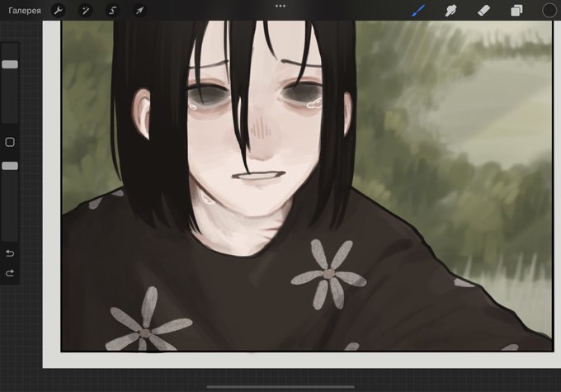Tap the square modify button in the sidebar
Screen dimensions: 561x392
pyautogui.click(x=10, y=142)
